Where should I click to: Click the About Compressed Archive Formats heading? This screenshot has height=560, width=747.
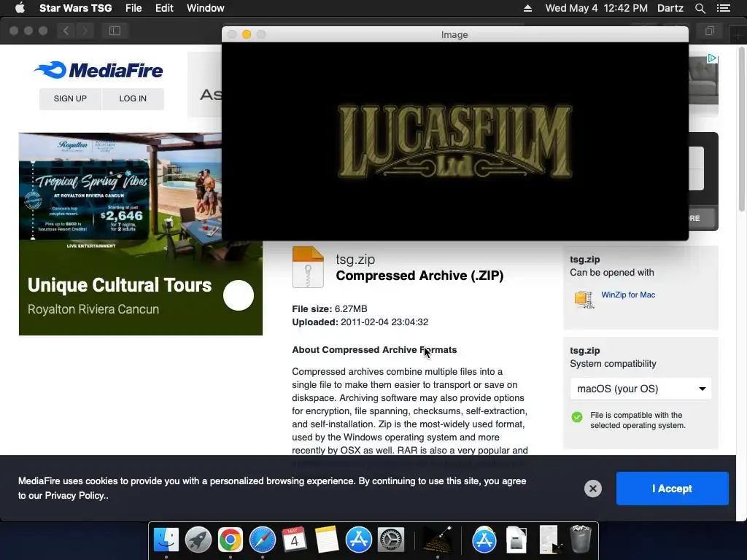374,350
